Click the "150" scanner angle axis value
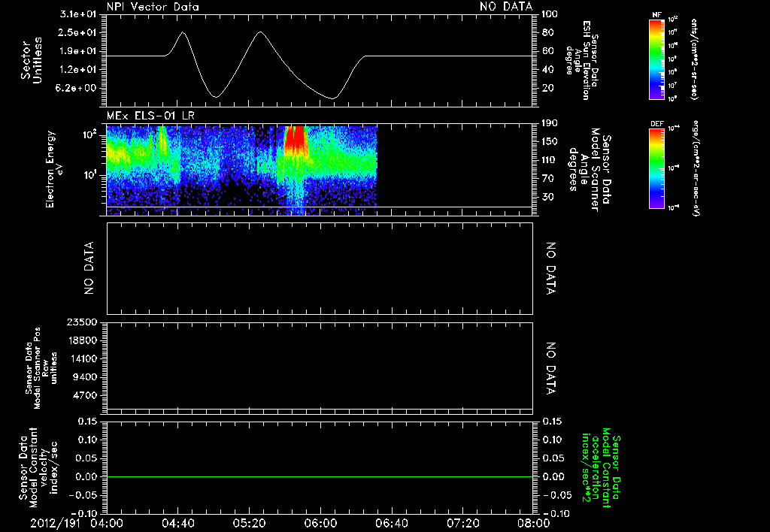 point(550,141)
